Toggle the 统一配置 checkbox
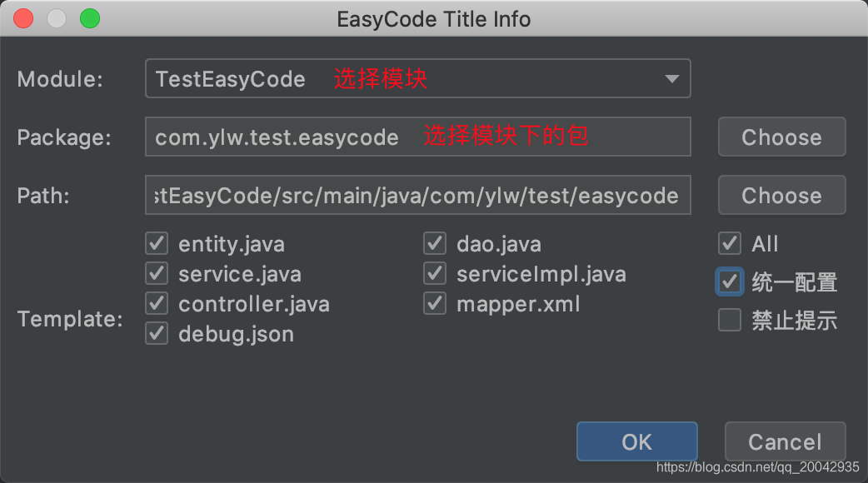 730,282
